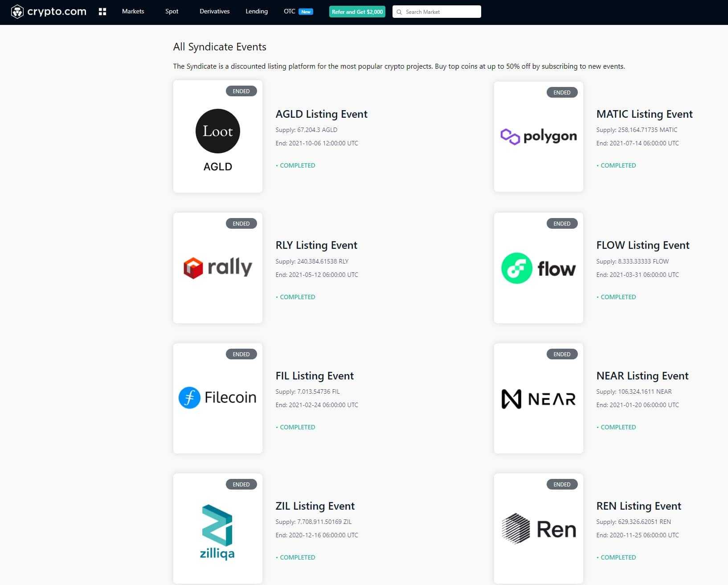728x585 pixels.
Task: Click COMPLETED status under RLY event
Action: 295,297
